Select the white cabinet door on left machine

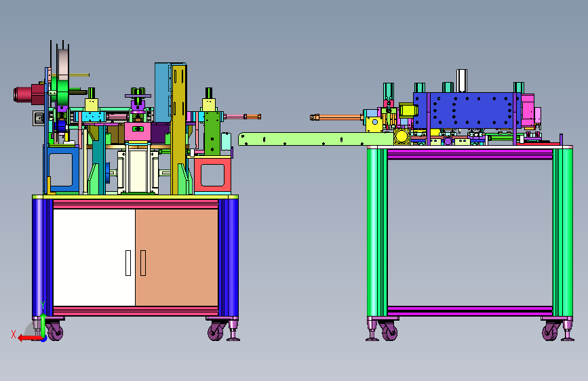pyautogui.click(x=94, y=257)
